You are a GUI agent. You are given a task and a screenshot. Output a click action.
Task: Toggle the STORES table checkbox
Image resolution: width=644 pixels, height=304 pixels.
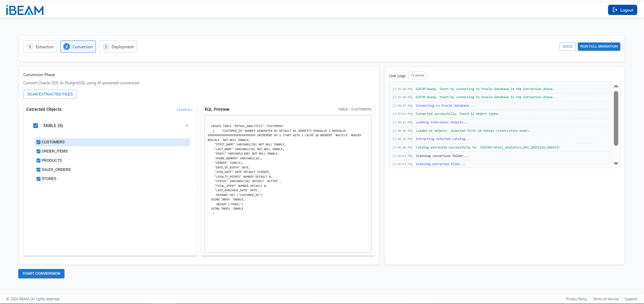click(39, 179)
